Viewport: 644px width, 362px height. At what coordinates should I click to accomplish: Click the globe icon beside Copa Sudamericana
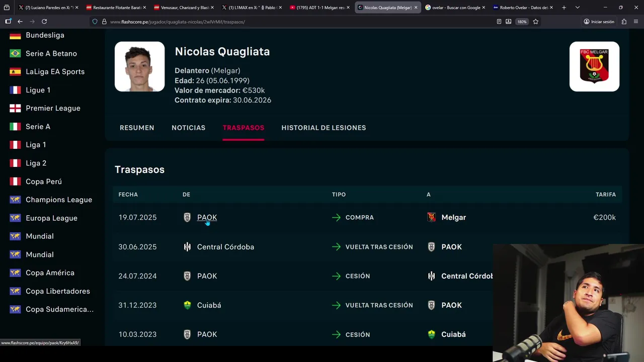[x=15, y=309]
